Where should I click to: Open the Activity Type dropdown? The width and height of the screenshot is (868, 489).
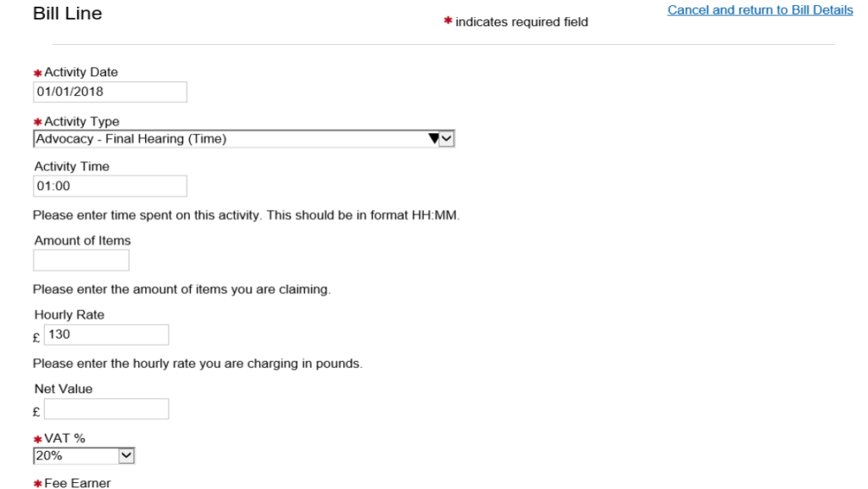point(244,139)
